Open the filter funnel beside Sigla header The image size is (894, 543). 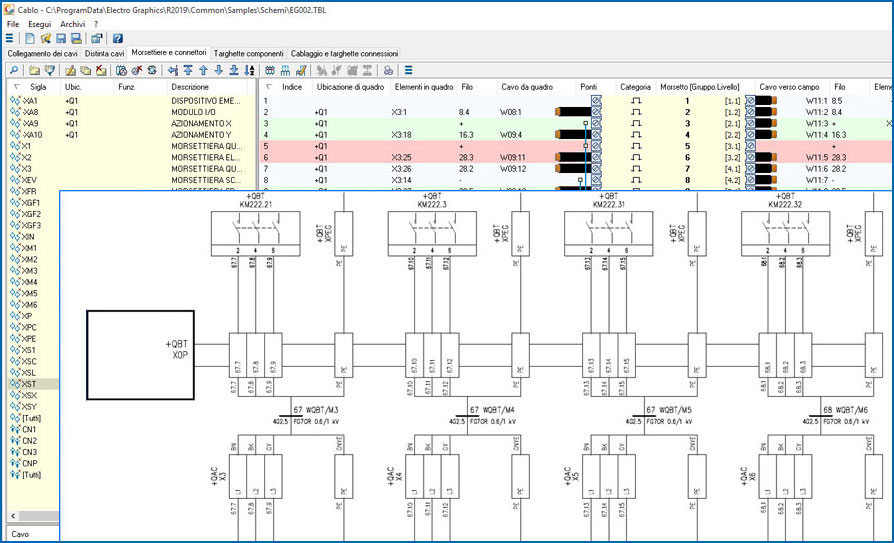tap(15, 87)
